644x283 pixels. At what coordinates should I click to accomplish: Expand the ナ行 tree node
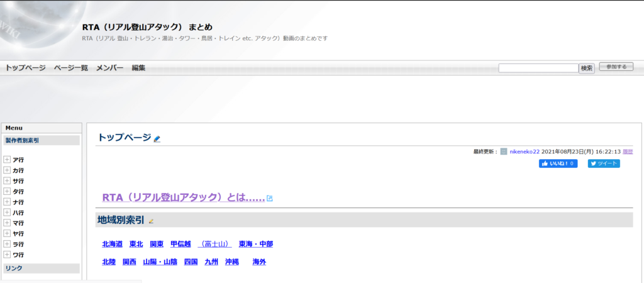6,202
